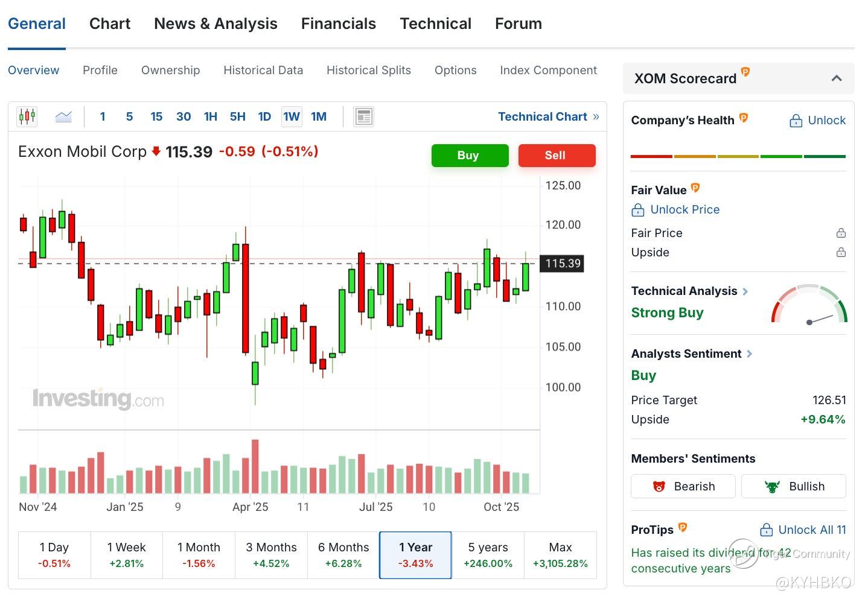
Task: Open the Technical tab
Action: coord(436,24)
